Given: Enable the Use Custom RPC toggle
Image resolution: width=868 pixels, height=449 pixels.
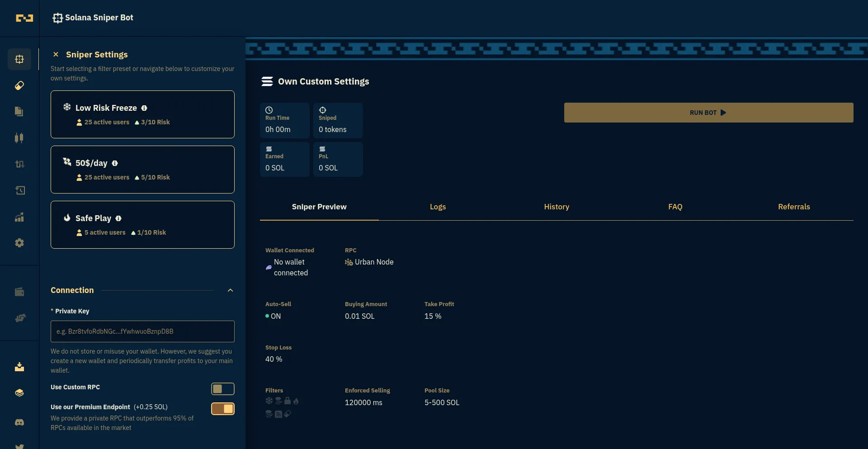Looking at the screenshot, I should click(x=223, y=389).
